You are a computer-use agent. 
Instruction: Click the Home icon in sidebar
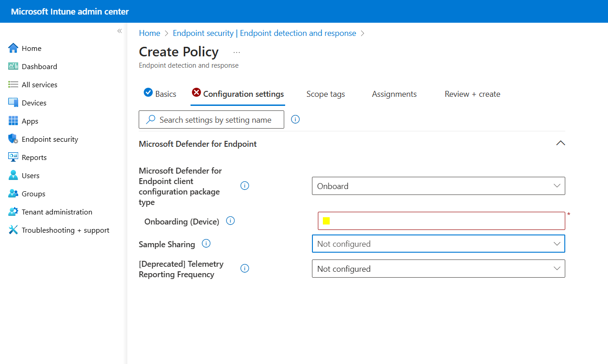pyautogui.click(x=13, y=48)
